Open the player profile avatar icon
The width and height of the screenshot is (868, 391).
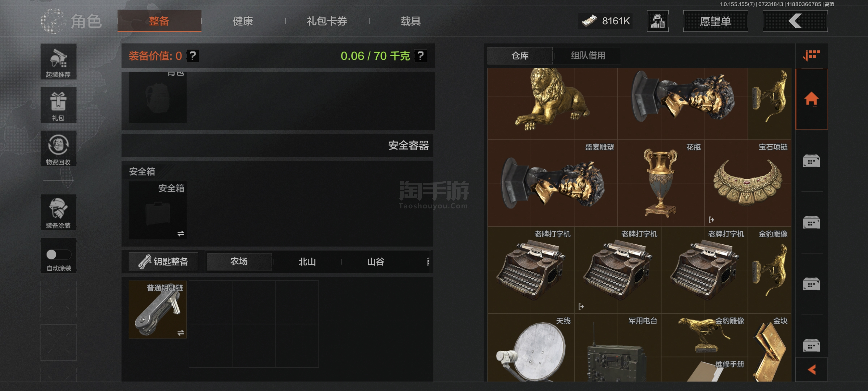(658, 21)
